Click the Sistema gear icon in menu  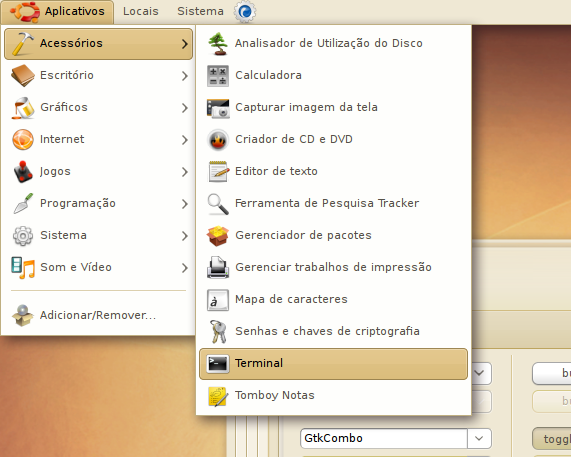coord(23,236)
